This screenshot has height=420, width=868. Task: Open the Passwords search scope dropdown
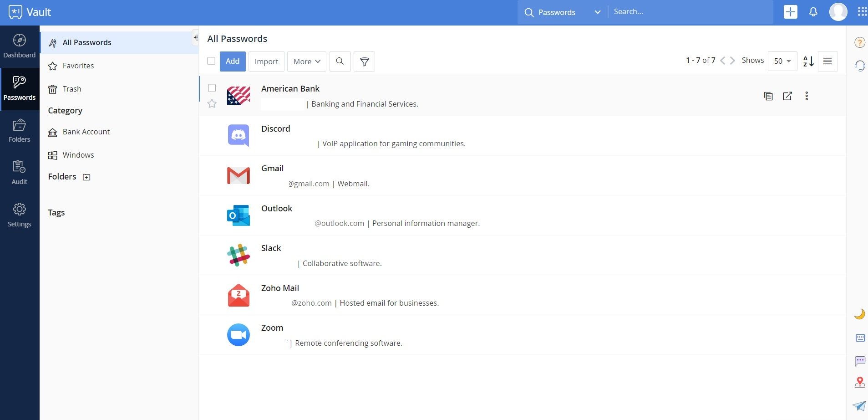pos(563,12)
